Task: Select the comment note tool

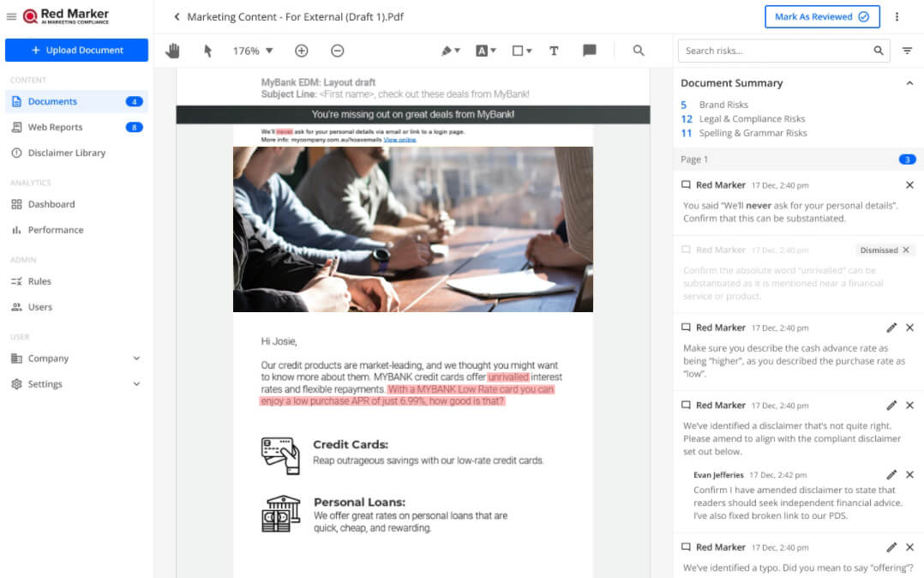Action: tap(590, 51)
